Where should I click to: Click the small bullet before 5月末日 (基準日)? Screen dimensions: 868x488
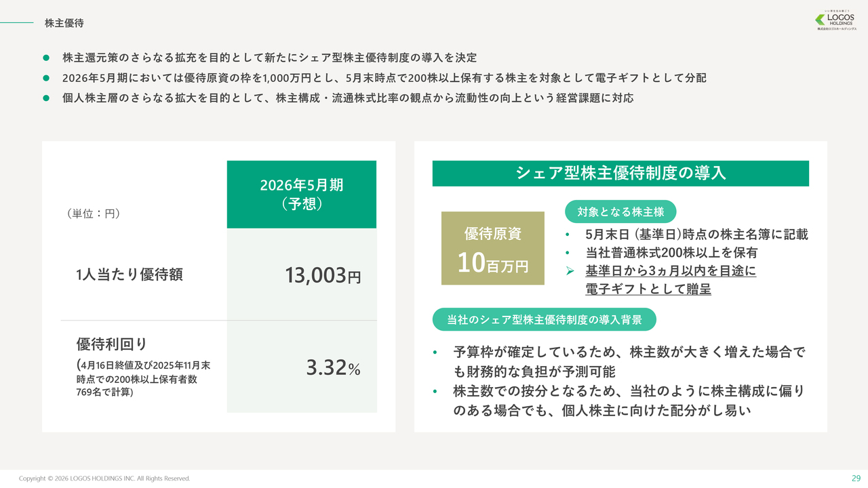pos(567,235)
